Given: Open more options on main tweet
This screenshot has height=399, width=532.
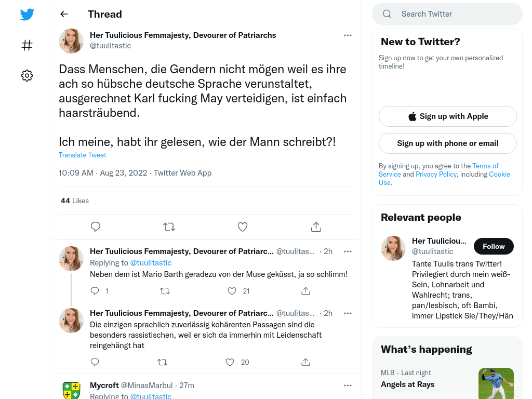Looking at the screenshot, I should [348, 35].
